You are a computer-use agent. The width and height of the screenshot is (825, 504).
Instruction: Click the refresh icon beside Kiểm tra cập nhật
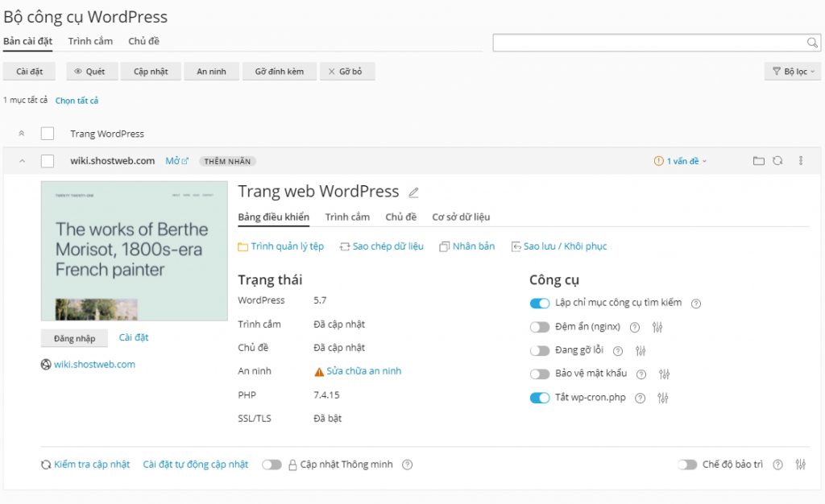click(x=44, y=464)
